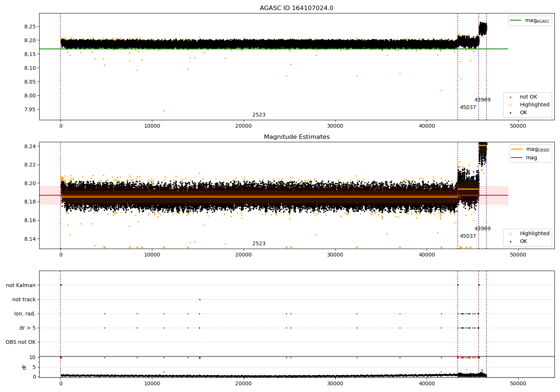
Task: Click the '7.95' y-axis tick of top plot
Action: click(30, 109)
